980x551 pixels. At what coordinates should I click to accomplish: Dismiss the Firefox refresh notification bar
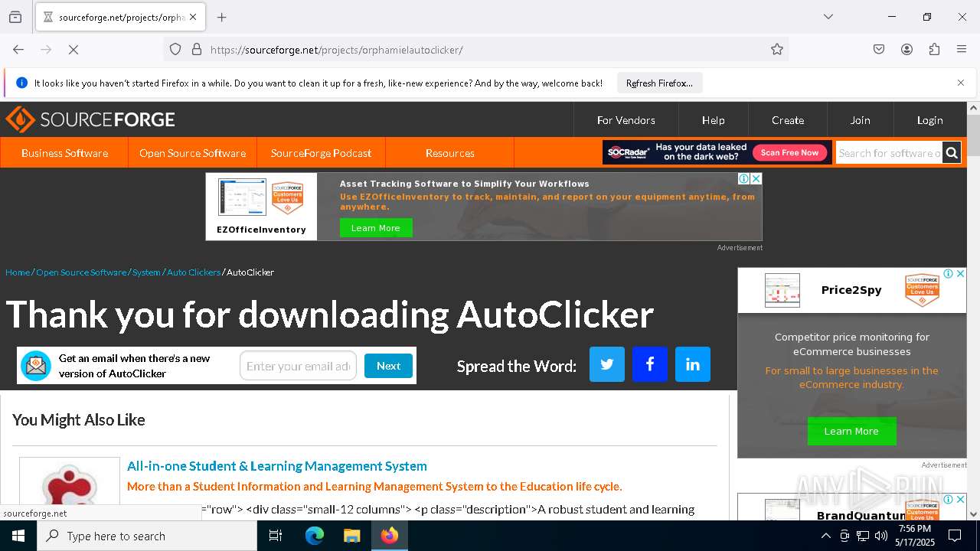961,83
